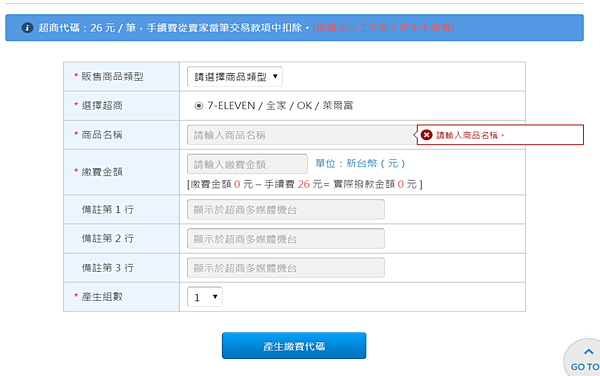Screen dimensions: 600x376
Task: Expand the 產生組數 quantity dropdown
Action: 204,297
